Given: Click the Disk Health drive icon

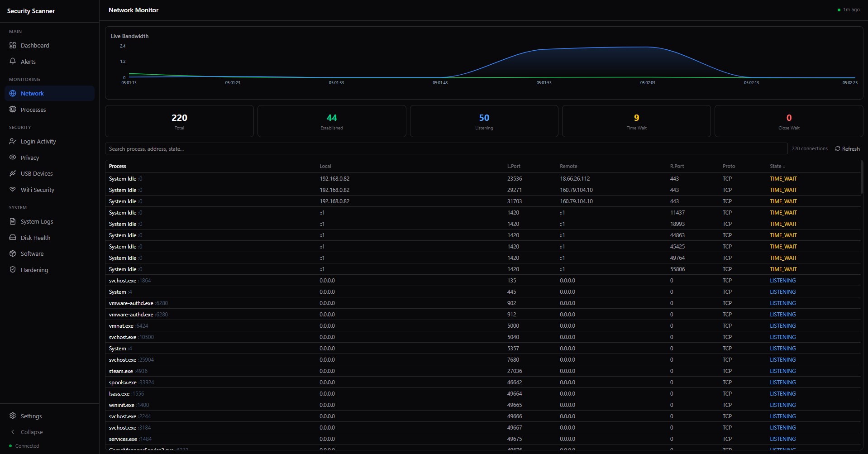Looking at the screenshot, I should tap(13, 238).
